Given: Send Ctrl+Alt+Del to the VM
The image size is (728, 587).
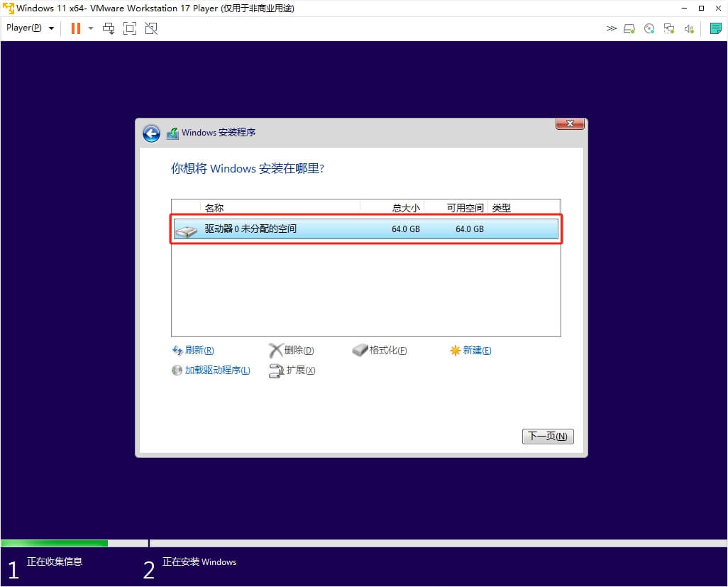Looking at the screenshot, I should point(109,28).
